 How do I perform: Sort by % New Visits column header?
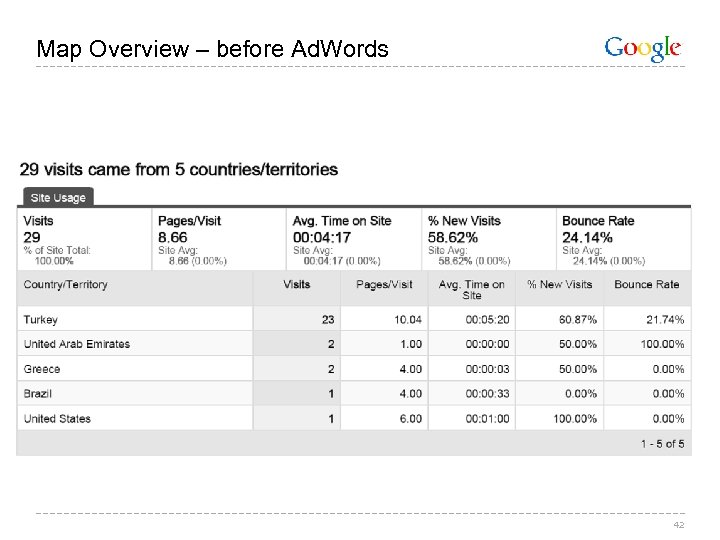[x=560, y=285]
